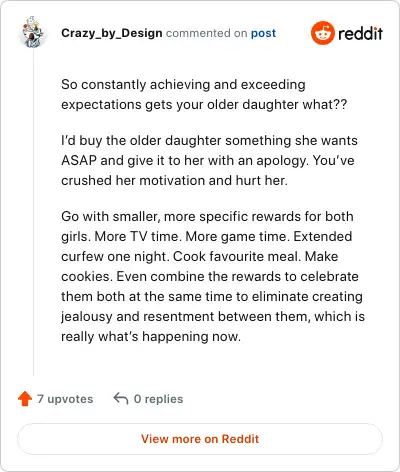Click the vertical thread line below avatar
This screenshot has height=472, width=400.
33,212
